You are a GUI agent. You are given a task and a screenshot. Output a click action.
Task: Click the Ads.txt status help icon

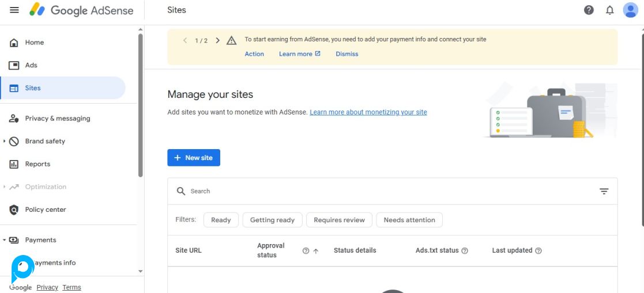pyautogui.click(x=465, y=251)
